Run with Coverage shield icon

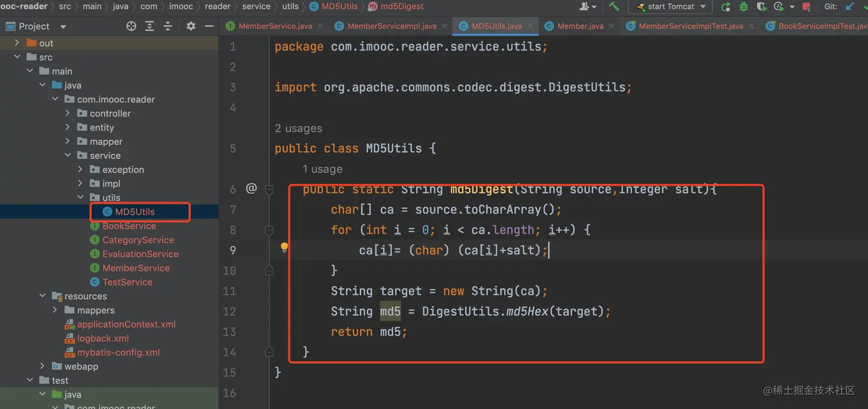[x=762, y=7]
